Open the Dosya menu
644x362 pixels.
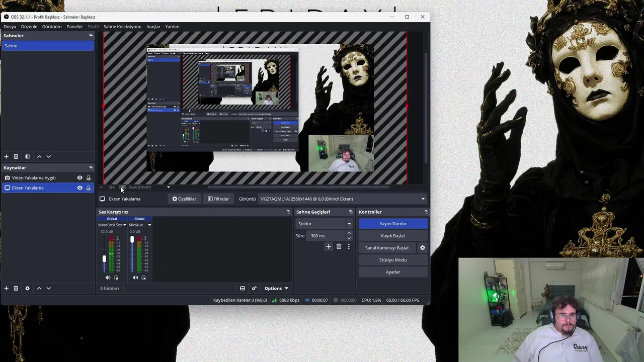pos(10,27)
